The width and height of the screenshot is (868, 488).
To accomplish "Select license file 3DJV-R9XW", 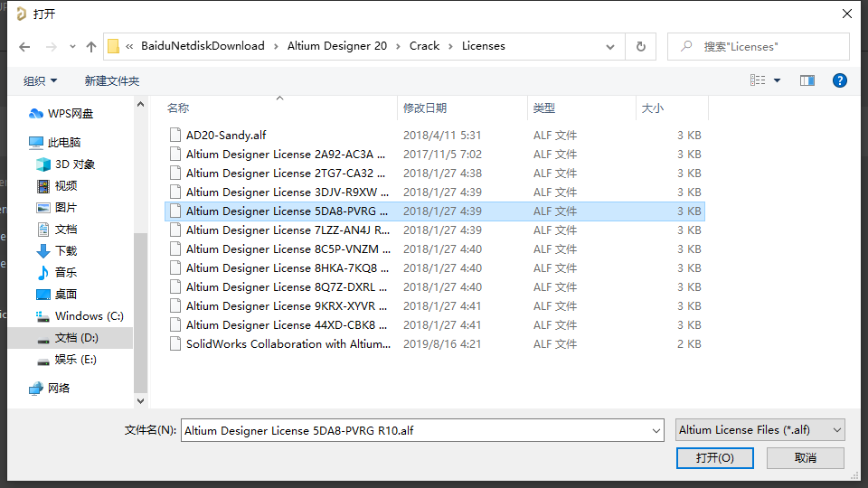I will click(x=435, y=192).
